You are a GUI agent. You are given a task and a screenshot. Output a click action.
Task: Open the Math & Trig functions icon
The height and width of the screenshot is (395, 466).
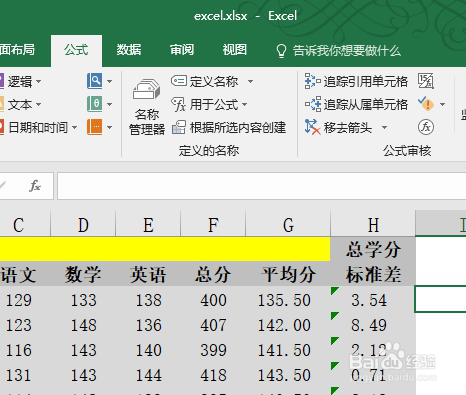pos(95,104)
